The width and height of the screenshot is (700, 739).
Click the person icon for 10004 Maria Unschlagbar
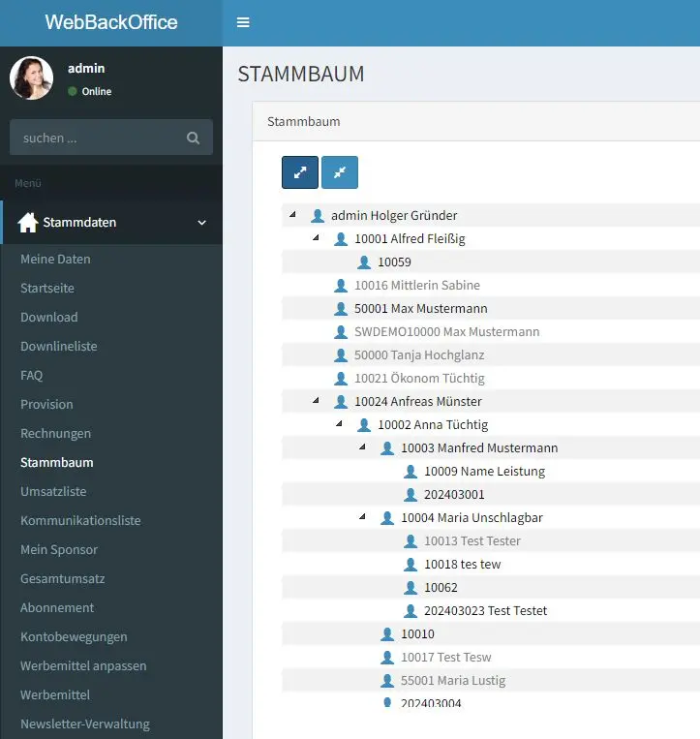coord(387,518)
